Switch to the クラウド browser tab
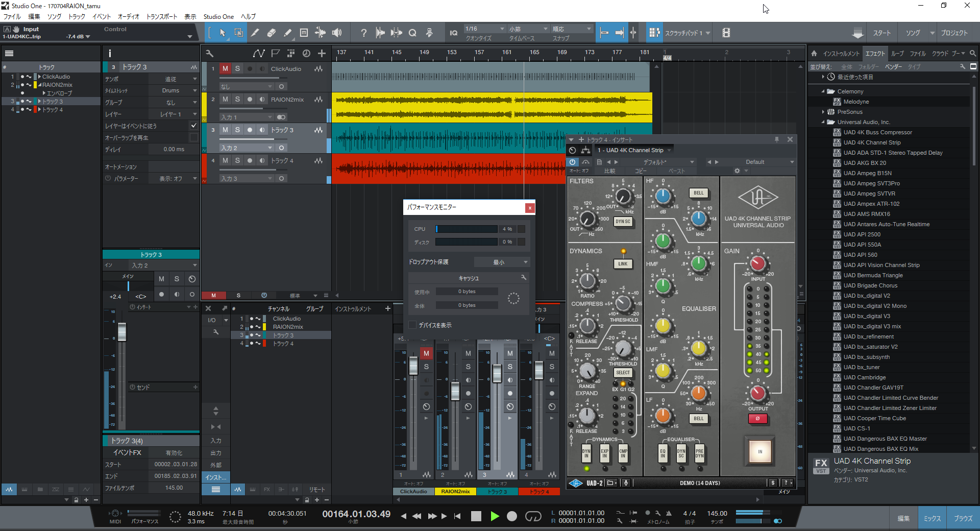 940,53
